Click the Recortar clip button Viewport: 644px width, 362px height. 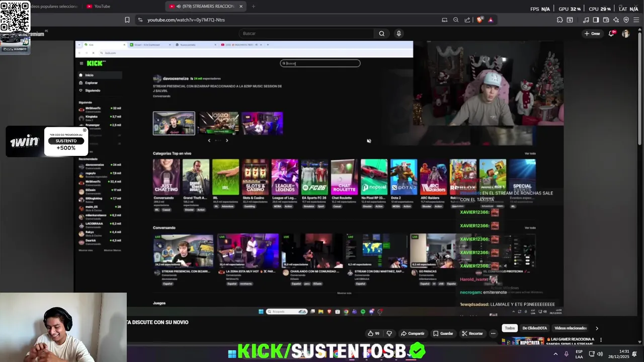point(472,333)
